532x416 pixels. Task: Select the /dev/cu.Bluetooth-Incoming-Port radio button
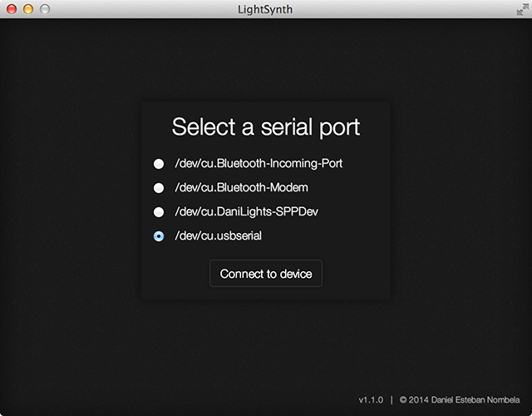pos(159,164)
